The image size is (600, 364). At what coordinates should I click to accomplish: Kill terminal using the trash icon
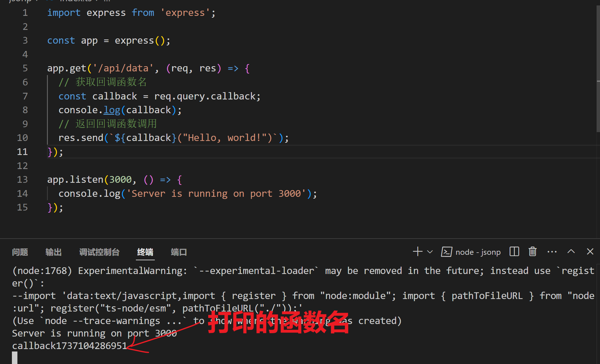533,252
